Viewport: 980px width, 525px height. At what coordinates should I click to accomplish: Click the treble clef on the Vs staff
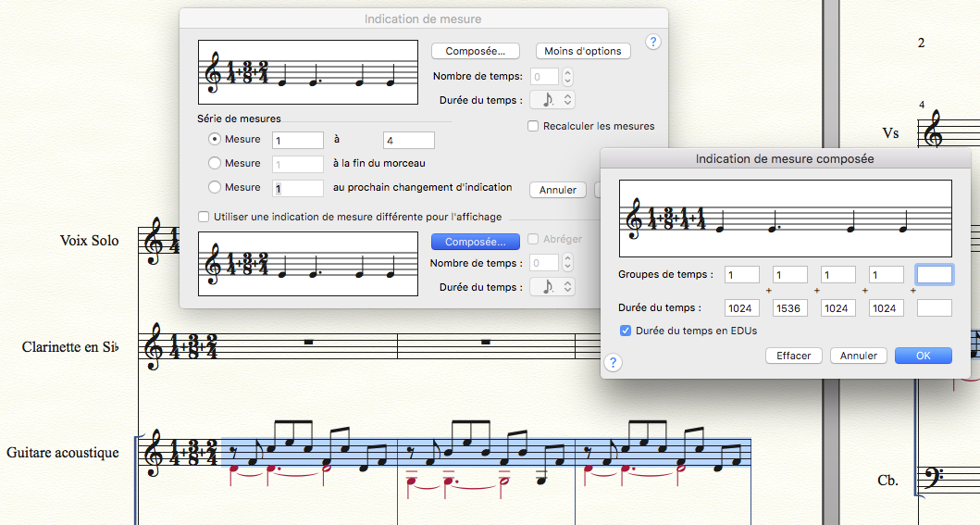click(x=933, y=131)
